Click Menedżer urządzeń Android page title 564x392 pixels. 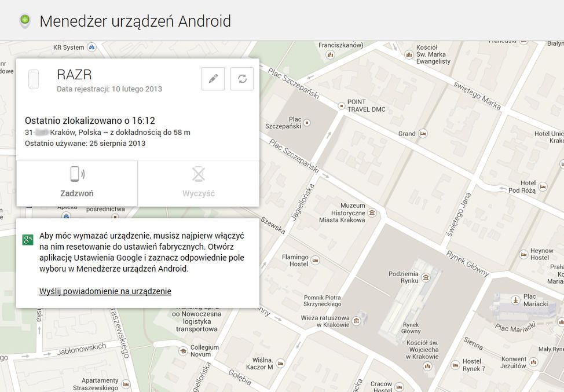(x=135, y=21)
